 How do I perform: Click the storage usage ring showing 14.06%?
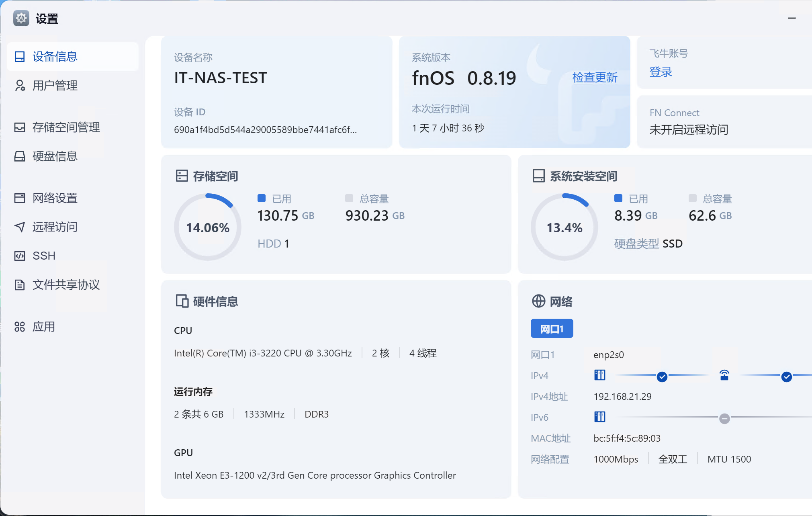(x=208, y=227)
